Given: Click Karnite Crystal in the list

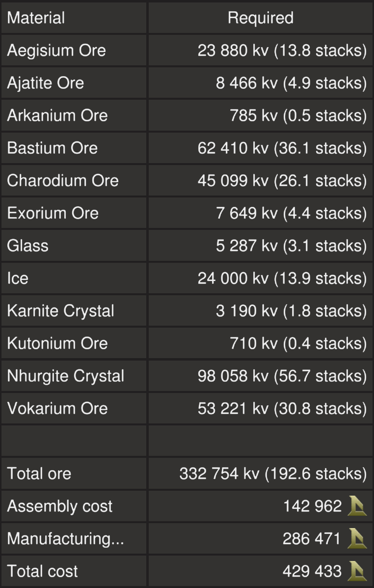Looking at the screenshot, I should click(x=60, y=310).
